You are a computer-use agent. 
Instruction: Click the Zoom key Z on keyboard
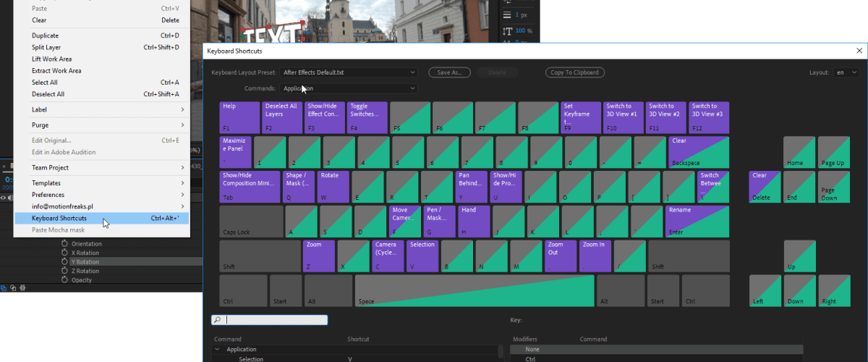[319, 256]
